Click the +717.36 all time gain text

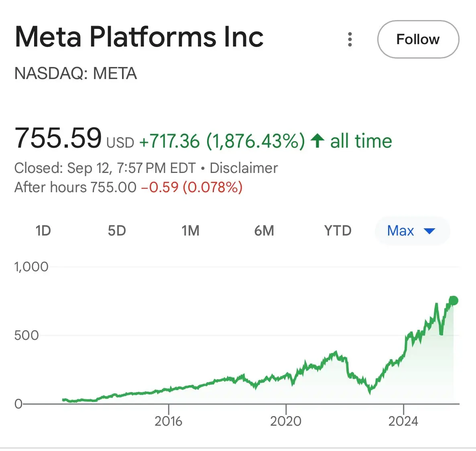pos(266,141)
